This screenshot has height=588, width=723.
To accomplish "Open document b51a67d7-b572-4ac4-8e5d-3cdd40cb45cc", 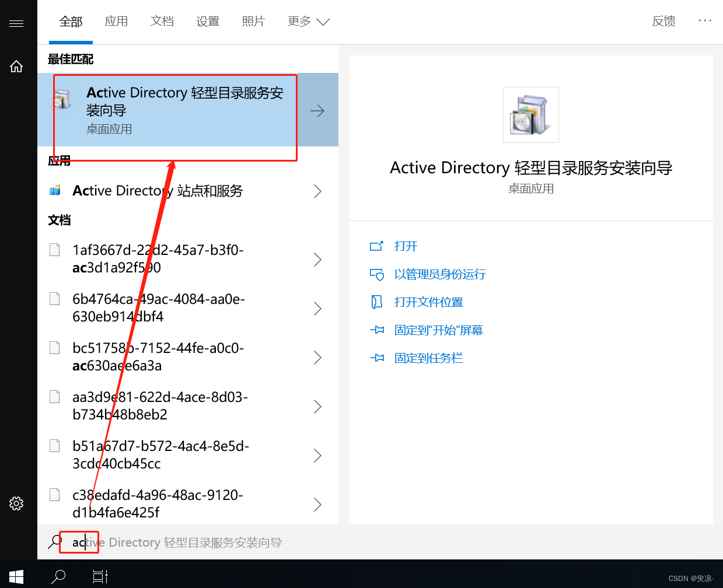I will pos(188,455).
